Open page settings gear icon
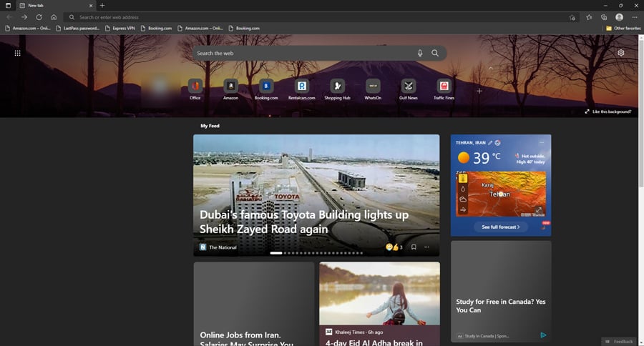Viewport: 644px width, 346px height. [620, 53]
